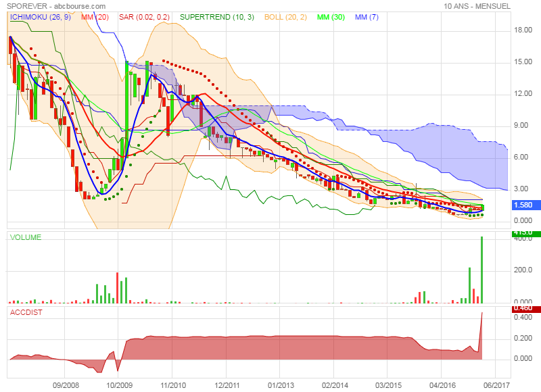
Task: Click the 9.00 price axis label
Action: (x=521, y=125)
